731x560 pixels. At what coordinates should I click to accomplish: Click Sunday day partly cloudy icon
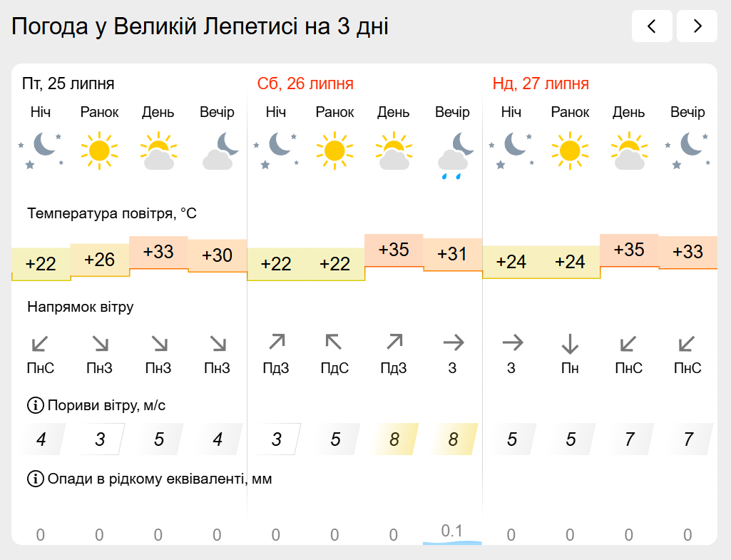[x=629, y=150]
